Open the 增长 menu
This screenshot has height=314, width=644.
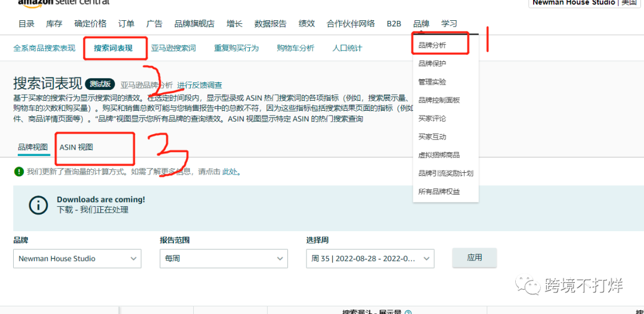click(x=234, y=23)
